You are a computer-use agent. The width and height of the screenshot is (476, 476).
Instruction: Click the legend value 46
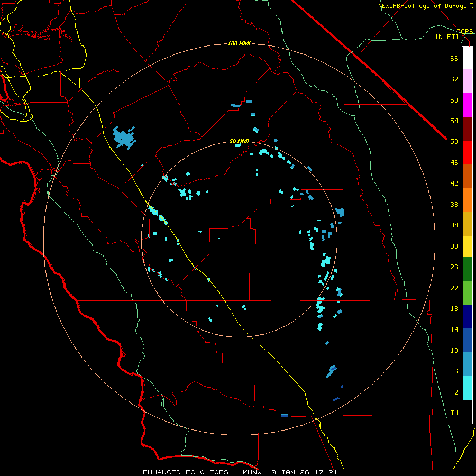pos(454,163)
